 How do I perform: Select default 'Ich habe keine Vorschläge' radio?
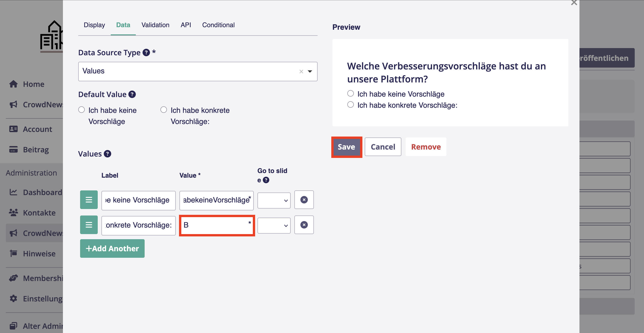[81, 110]
